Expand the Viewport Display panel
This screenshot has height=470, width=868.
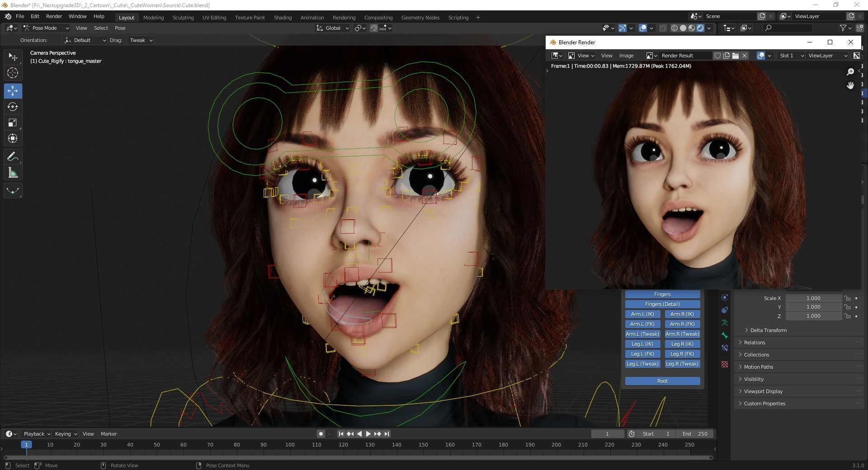point(799,391)
